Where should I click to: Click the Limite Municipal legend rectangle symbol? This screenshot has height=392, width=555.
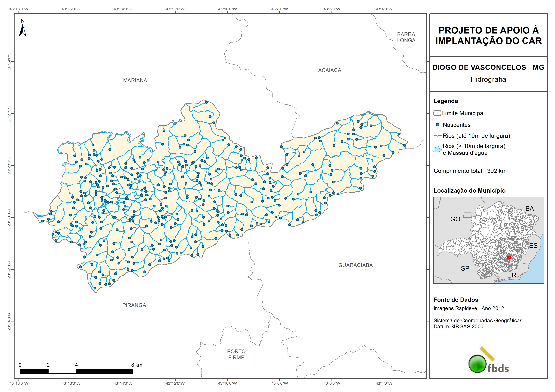click(x=437, y=113)
